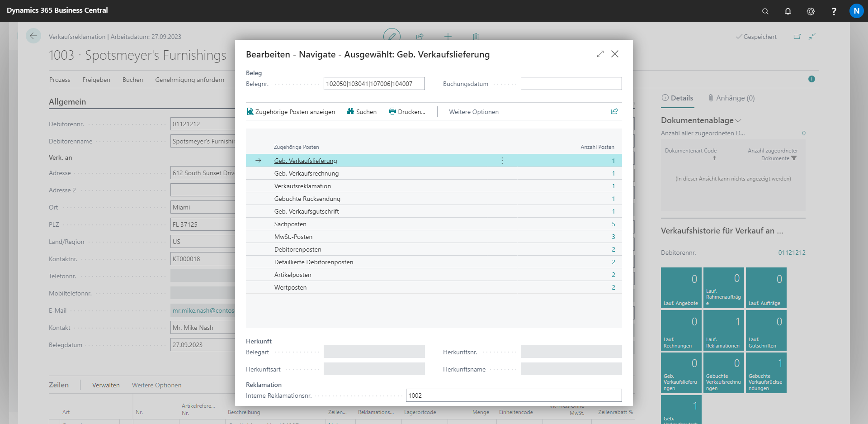The height and width of the screenshot is (424, 868).
Task: Click the Suchen action
Action: tap(362, 112)
